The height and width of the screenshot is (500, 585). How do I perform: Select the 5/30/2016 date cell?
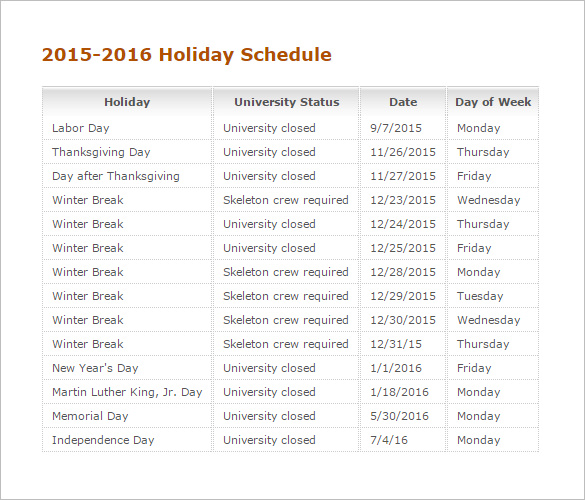click(403, 416)
